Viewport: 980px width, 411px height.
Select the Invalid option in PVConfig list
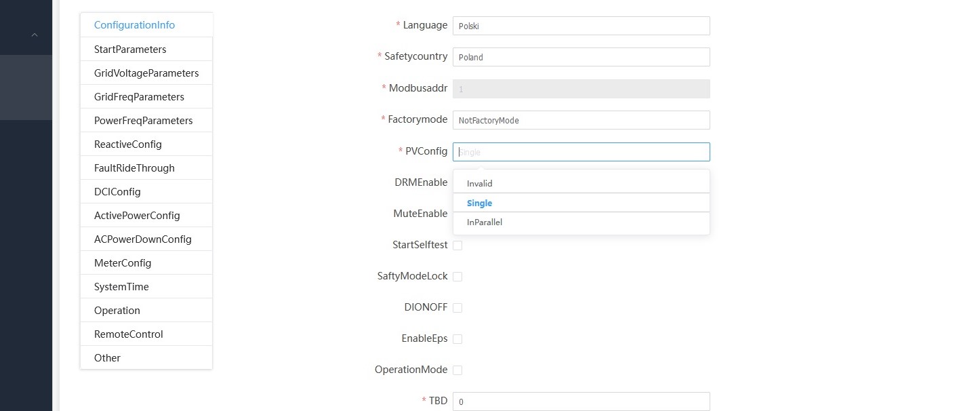(x=480, y=184)
